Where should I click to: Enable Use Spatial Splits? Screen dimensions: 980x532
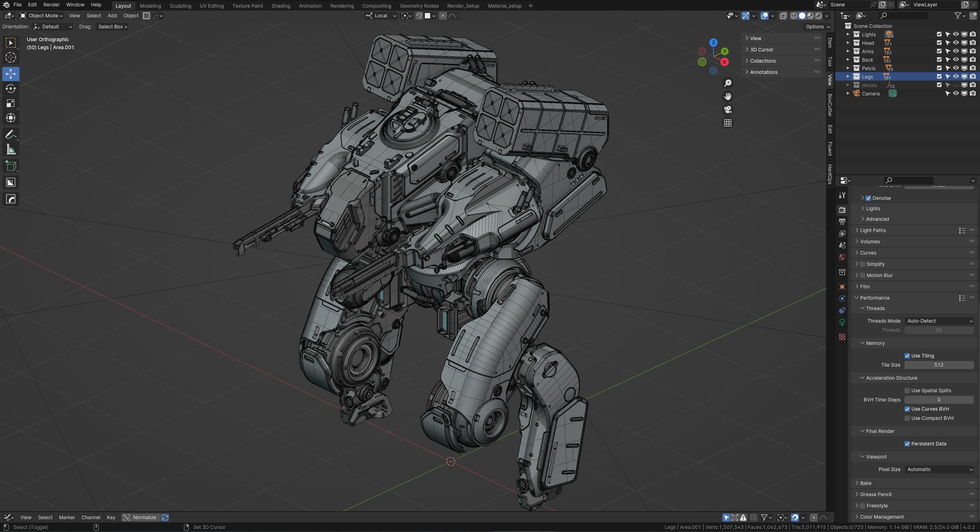click(x=907, y=391)
